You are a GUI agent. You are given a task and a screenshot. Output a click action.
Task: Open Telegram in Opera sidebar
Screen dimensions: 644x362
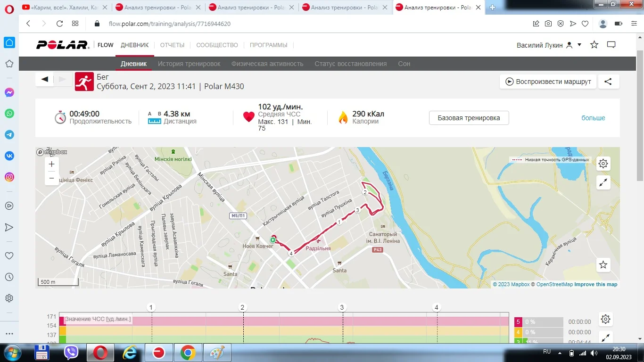click(9, 135)
